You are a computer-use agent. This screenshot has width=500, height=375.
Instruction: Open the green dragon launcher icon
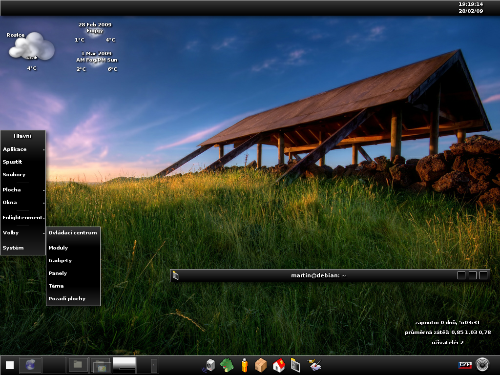coord(227,365)
